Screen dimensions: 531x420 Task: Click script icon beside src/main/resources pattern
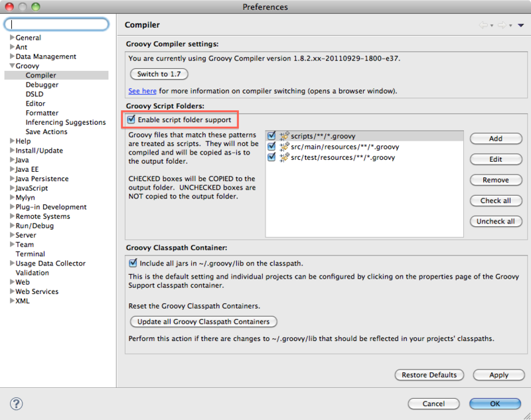[284, 147]
